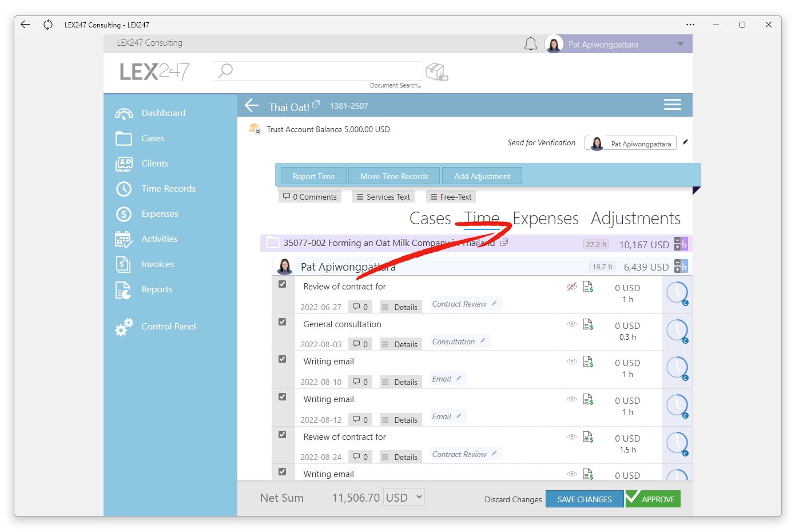795x532 pixels.
Task: Open the notifications bell
Action: click(531, 44)
